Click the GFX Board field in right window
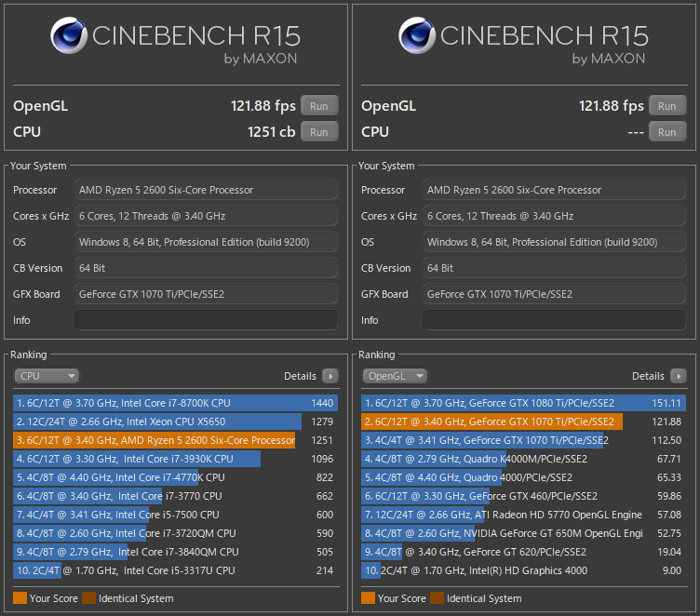The image size is (700, 616). [x=554, y=294]
